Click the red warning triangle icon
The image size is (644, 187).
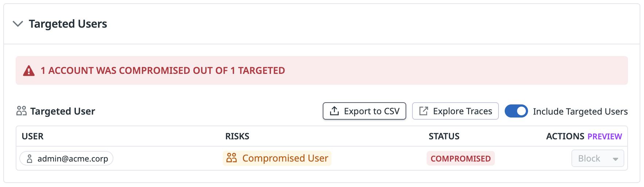[x=29, y=71]
